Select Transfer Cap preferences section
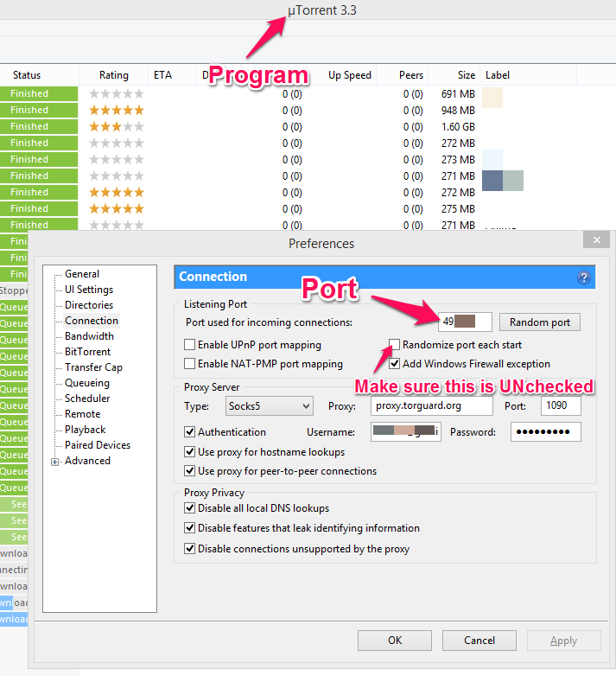This screenshot has height=676, width=616. coord(93,367)
